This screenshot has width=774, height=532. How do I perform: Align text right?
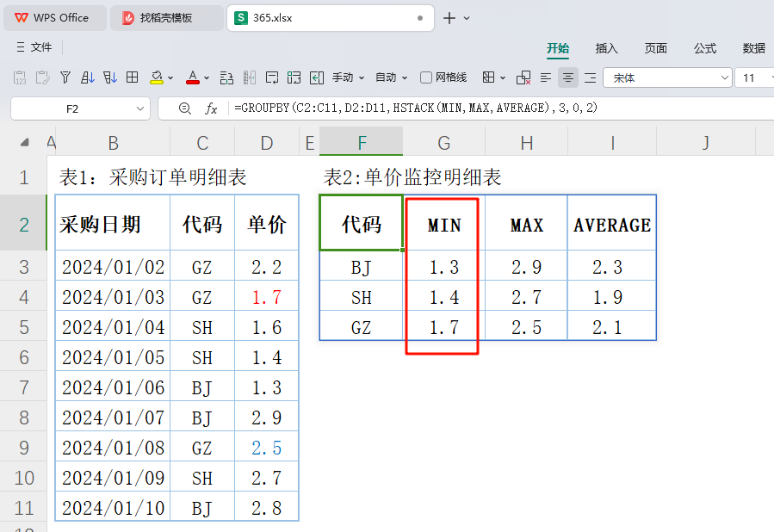(x=591, y=77)
